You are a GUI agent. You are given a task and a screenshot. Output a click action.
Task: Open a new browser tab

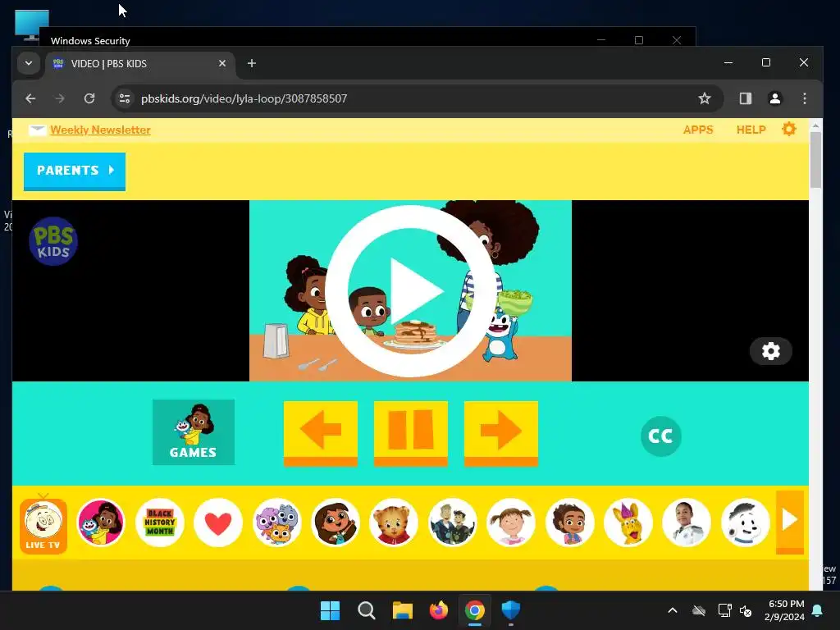click(x=251, y=63)
